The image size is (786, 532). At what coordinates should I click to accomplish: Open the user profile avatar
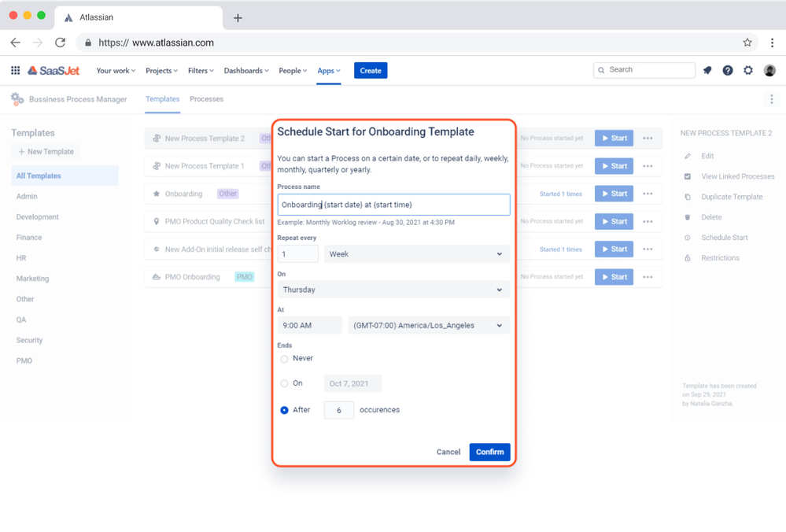pos(769,71)
